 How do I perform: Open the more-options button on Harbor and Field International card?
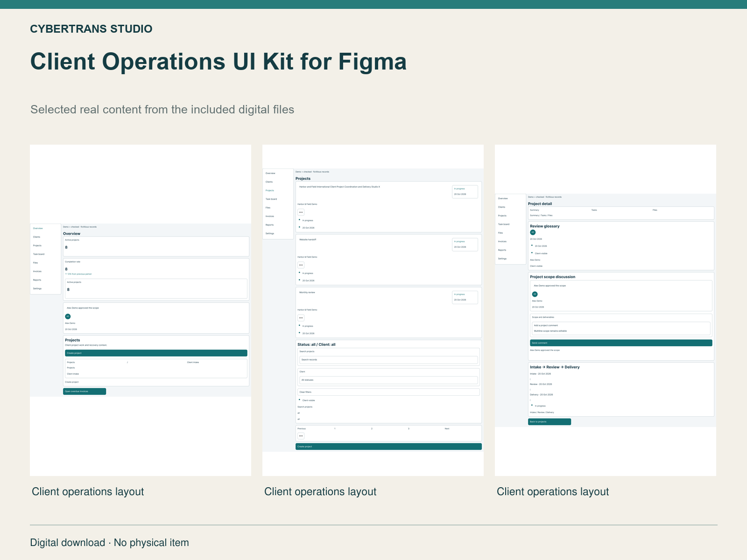pyautogui.click(x=301, y=212)
